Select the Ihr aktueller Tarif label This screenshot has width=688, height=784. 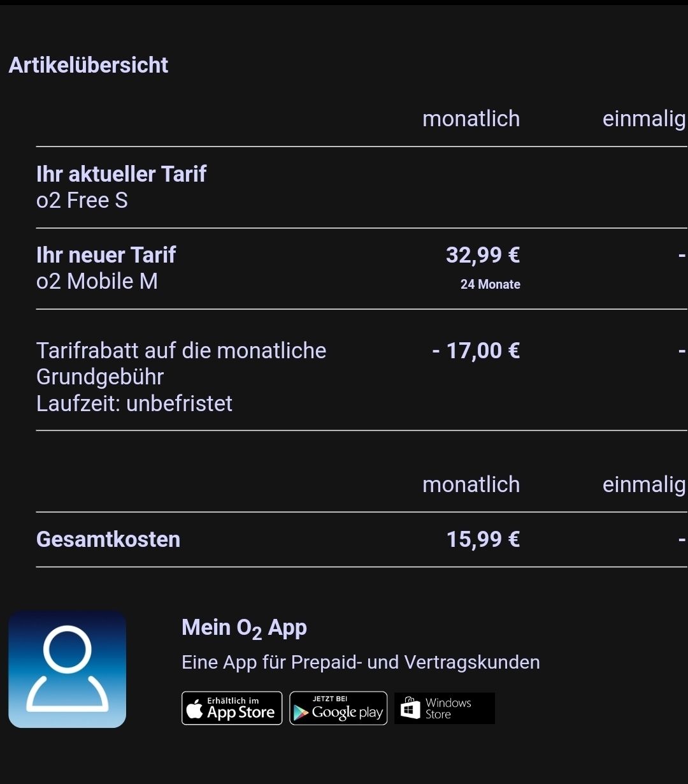click(x=121, y=174)
